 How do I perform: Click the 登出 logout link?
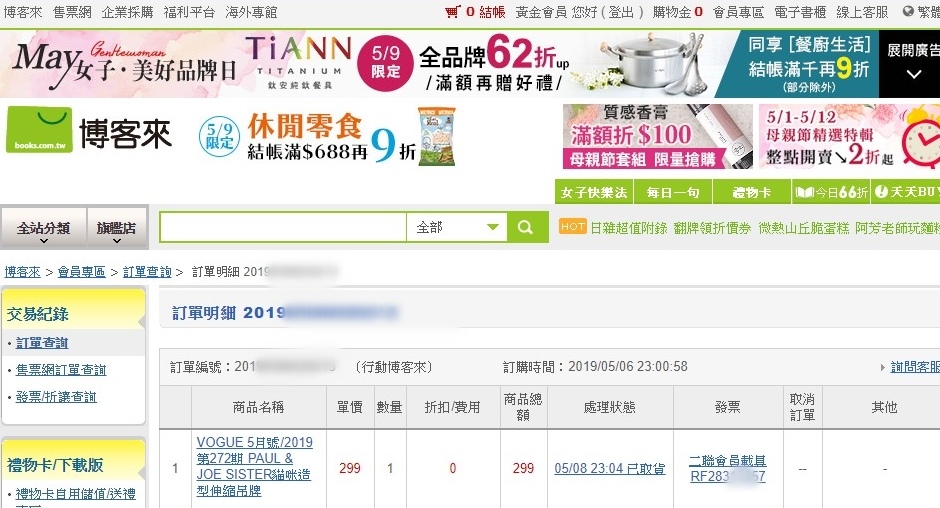coord(621,12)
